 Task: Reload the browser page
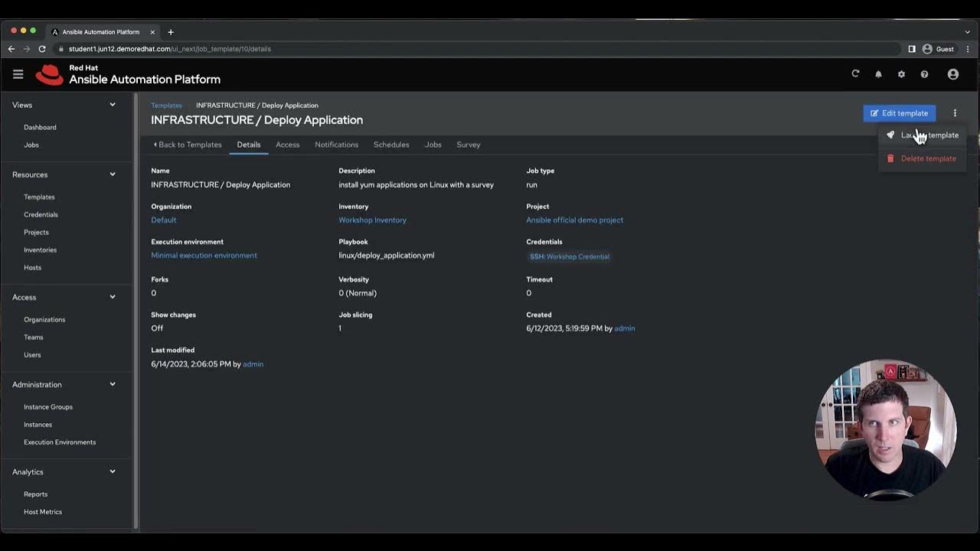click(42, 49)
